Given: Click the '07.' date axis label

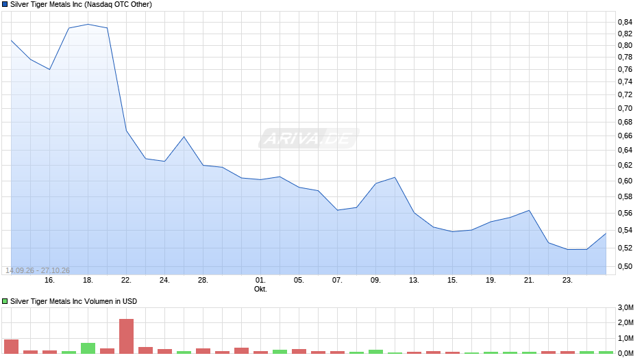Looking at the screenshot, I should coord(337,281).
